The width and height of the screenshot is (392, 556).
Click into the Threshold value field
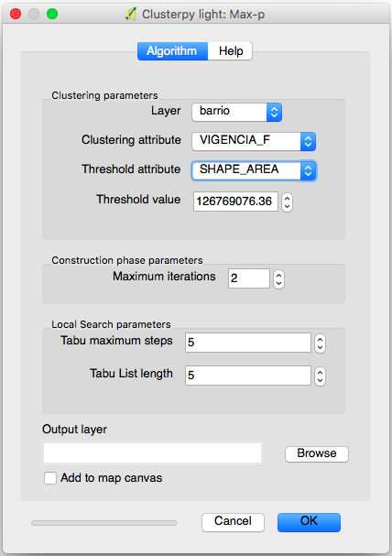(235, 202)
